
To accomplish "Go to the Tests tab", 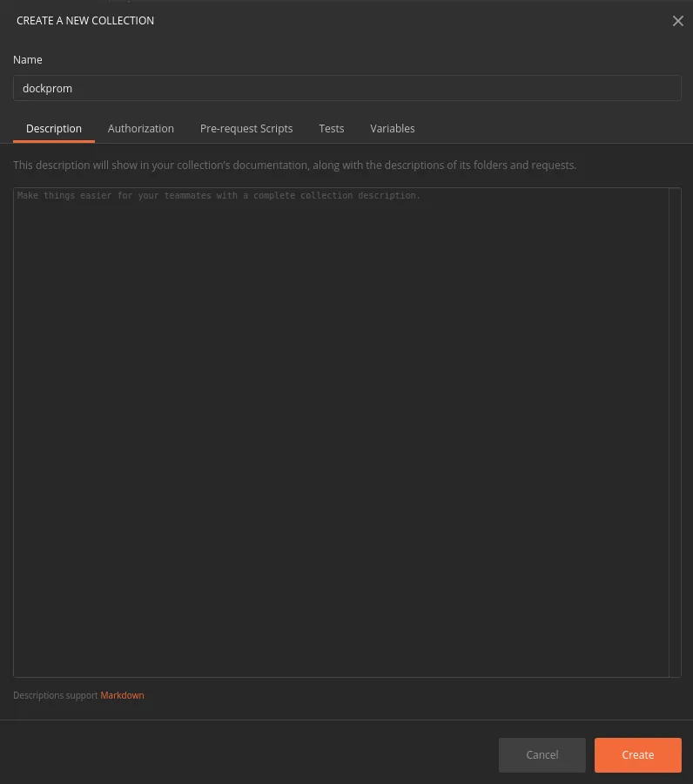I will [332, 128].
